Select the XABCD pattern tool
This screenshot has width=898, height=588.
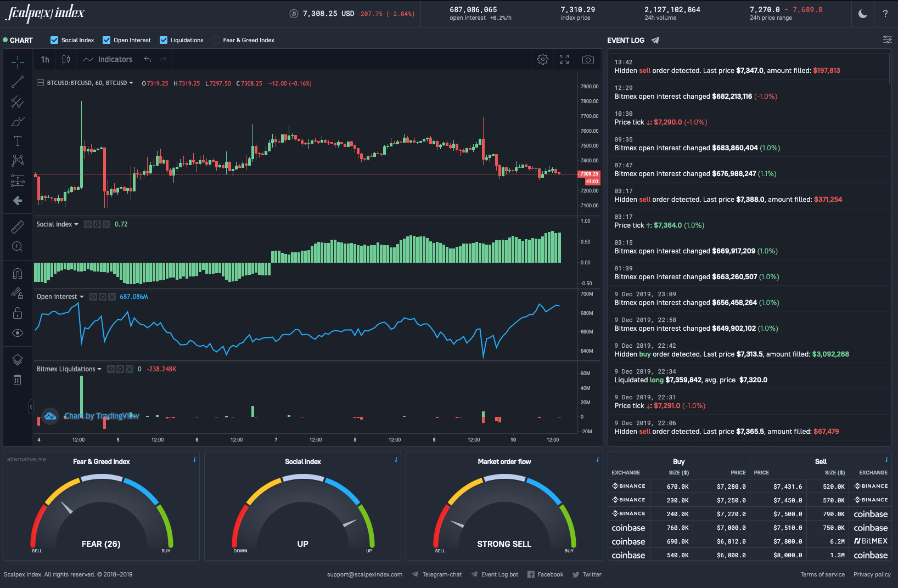(18, 161)
